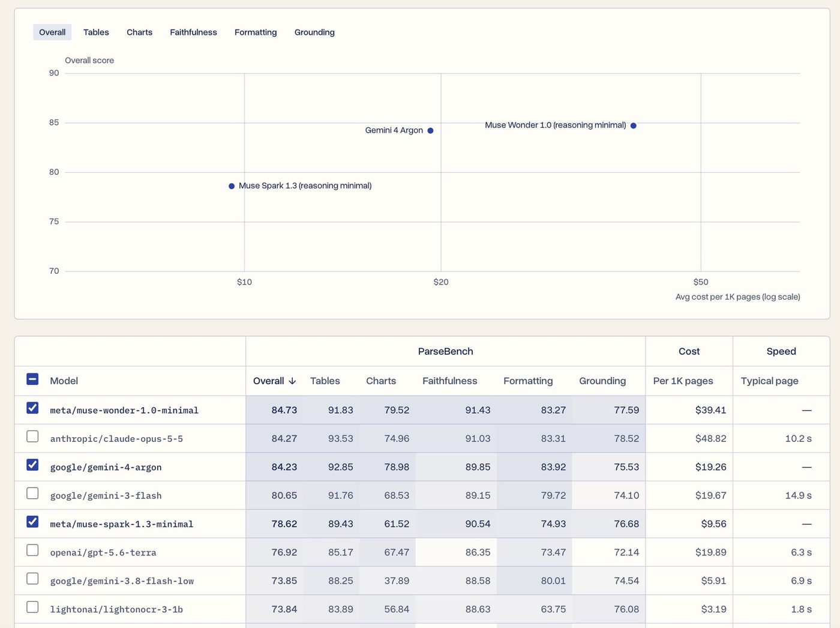Open the Charts chart tab
Image resolution: width=840 pixels, height=628 pixels.
coord(139,32)
